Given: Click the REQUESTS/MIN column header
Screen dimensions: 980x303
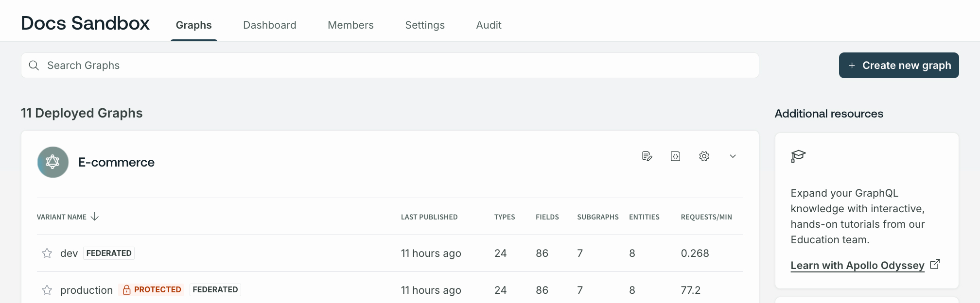Looking at the screenshot, I should coord(706,217).
